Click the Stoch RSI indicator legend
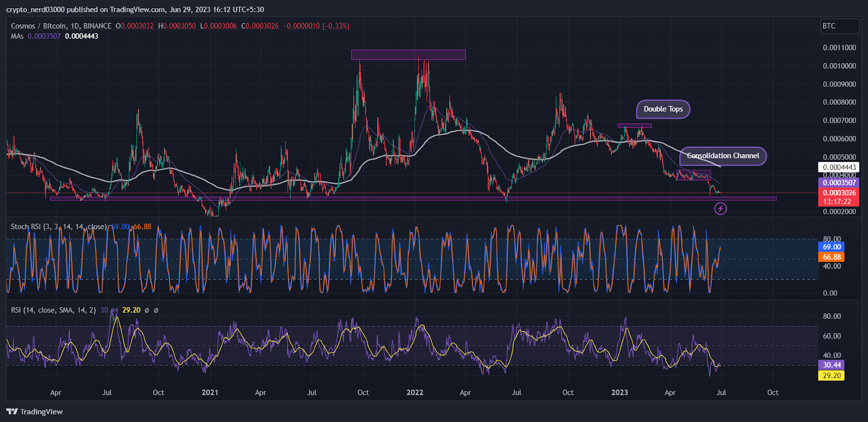 pyautogui.click(x=59, y=227)
